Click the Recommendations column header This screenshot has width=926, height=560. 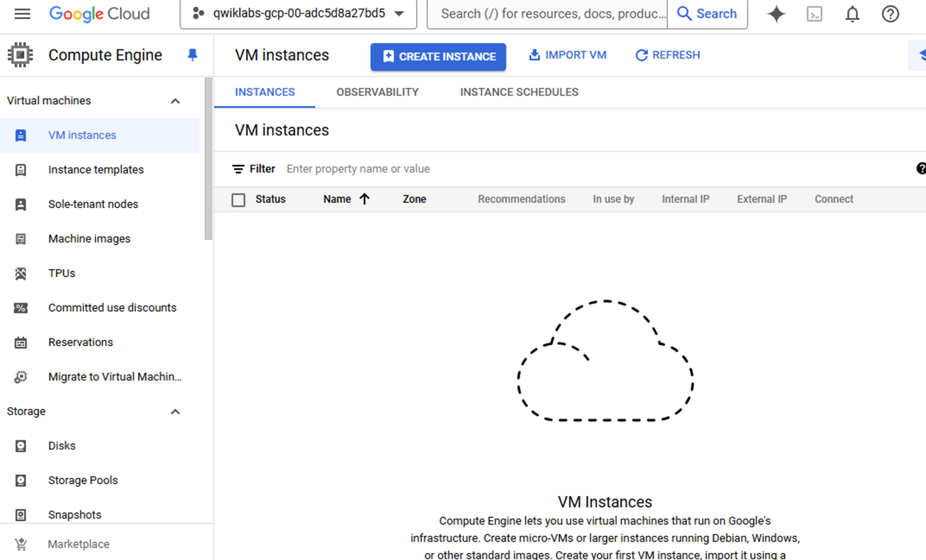[522, 199]
